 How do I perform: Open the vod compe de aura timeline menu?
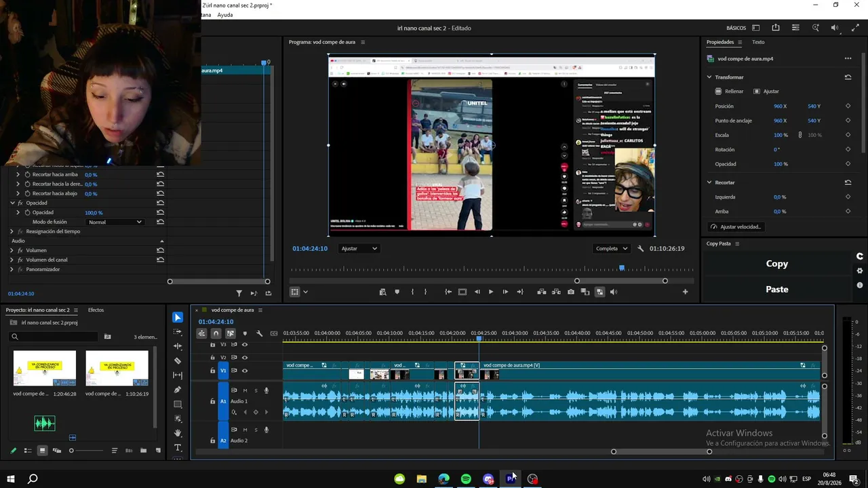pyautogui.click(x=260, y=310)
